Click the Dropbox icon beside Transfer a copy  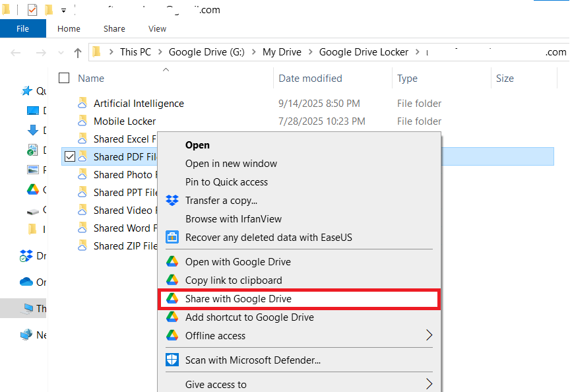(x=172, y=201)
